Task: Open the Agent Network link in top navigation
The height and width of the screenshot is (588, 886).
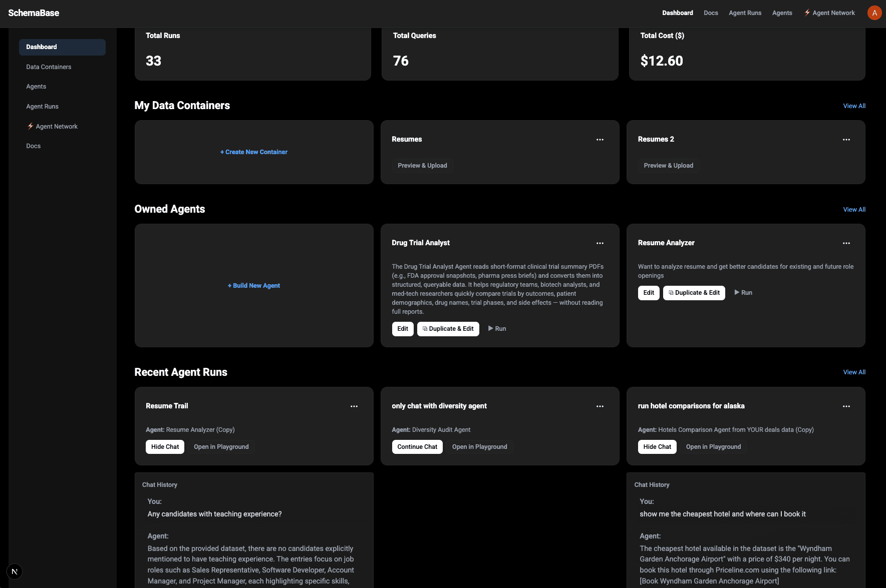Action: pos(829,13)
